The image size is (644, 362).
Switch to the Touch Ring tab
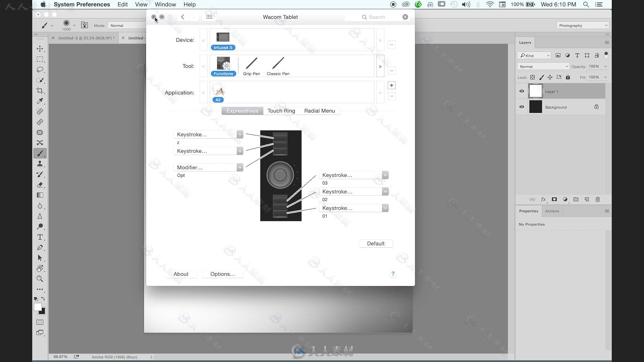[281, 111]
